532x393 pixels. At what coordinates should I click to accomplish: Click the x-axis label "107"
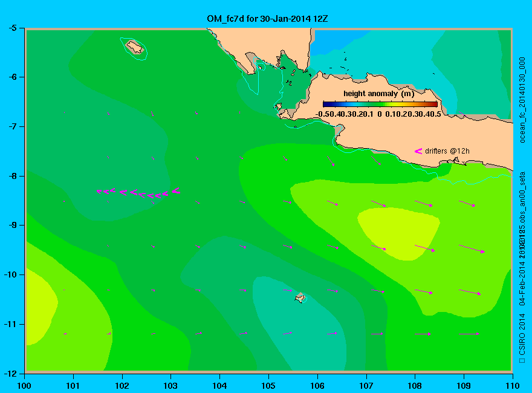pos(366,386)
